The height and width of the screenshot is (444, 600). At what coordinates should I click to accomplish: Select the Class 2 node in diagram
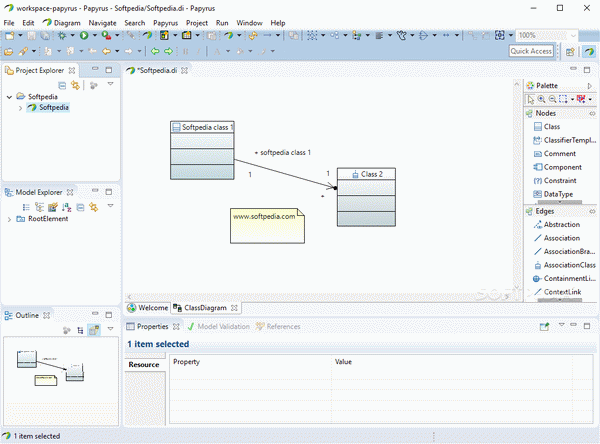click(366, 197)
